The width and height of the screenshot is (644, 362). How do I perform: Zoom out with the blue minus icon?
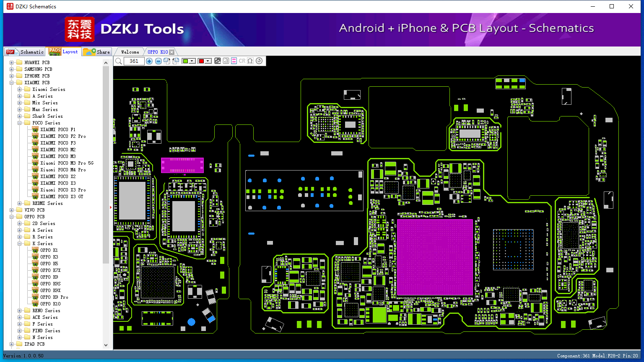click(158, 61)
